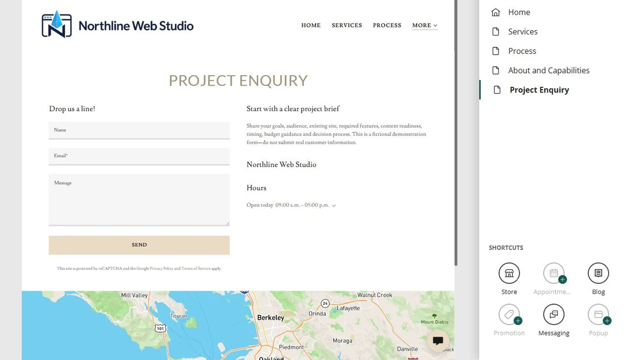Click the 'Drop us a line!' text

[72, 109]
